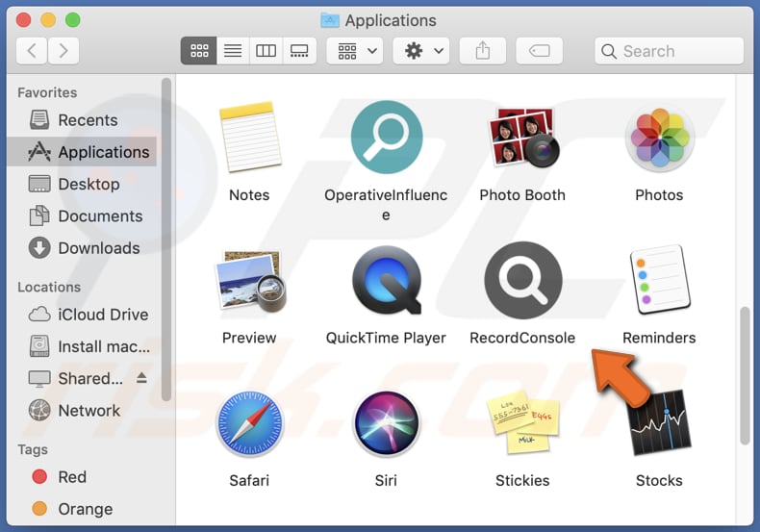This screenshot has height=532, width=760.
Task: Select the OperativeInfluence app icon
Action: coord(387,138)
